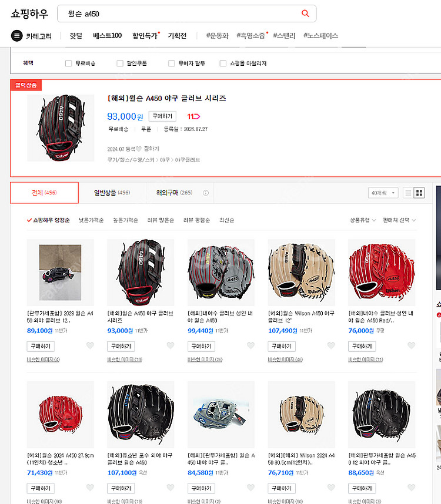Enable the 할인쿠폰 checkbox

tap(120, 63)
